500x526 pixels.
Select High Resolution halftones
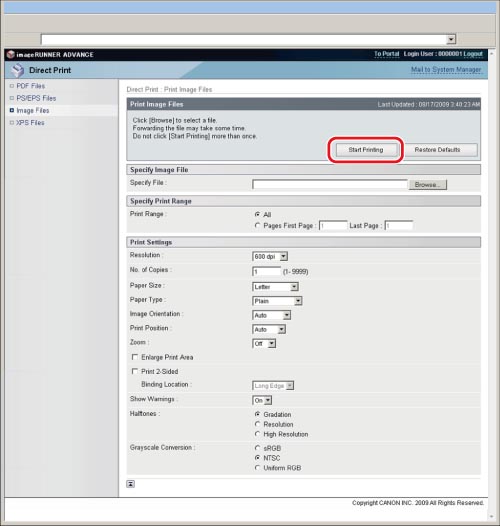tap(257, 434)
